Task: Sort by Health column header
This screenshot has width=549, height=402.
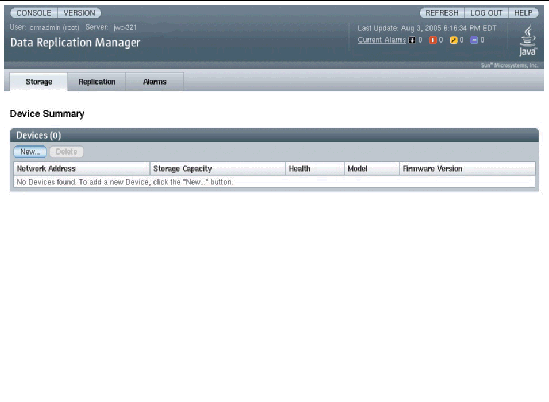Action: [x=315, y=168]
